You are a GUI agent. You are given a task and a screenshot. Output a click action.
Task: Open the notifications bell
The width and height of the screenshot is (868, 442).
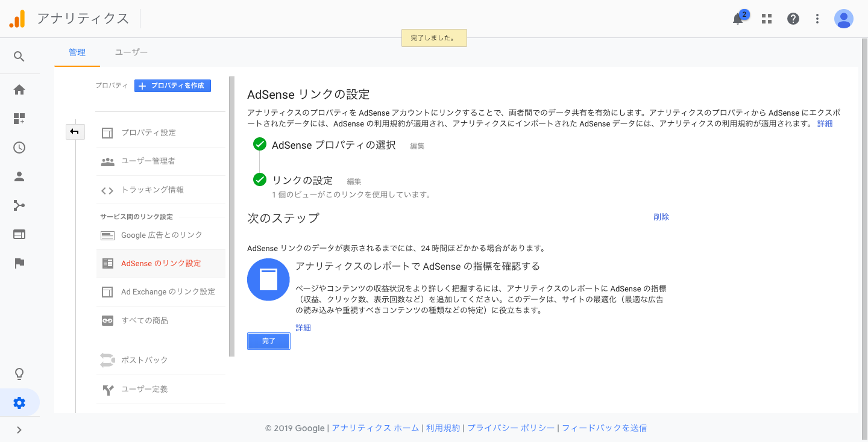tap(738, 19)
